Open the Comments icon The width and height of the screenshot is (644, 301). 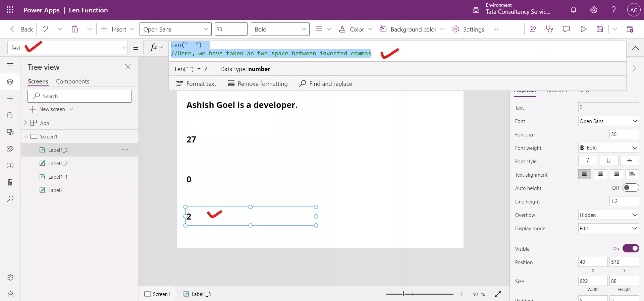(x=566, y=29)
